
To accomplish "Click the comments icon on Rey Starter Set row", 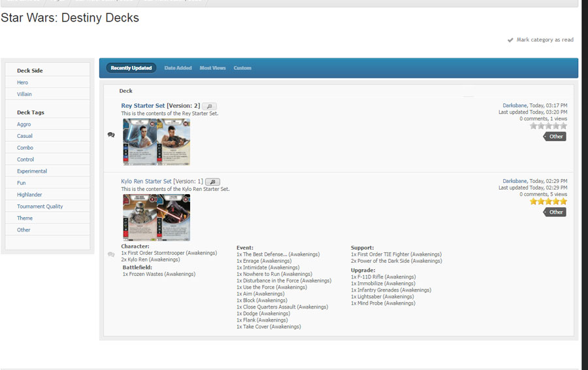I will pyautogui.click(x=111, y=135).
